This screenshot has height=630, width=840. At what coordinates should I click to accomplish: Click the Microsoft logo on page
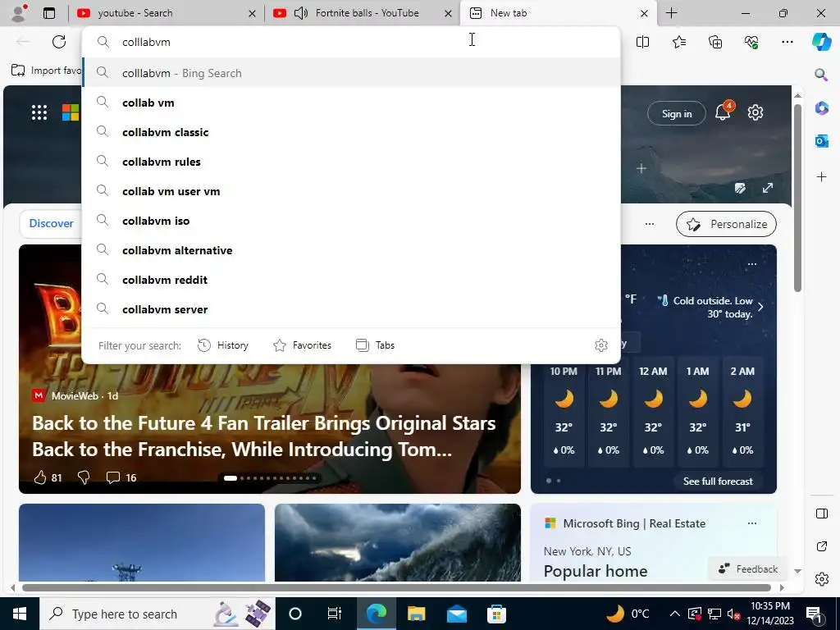pyautogui.click(x=71, y=112)
